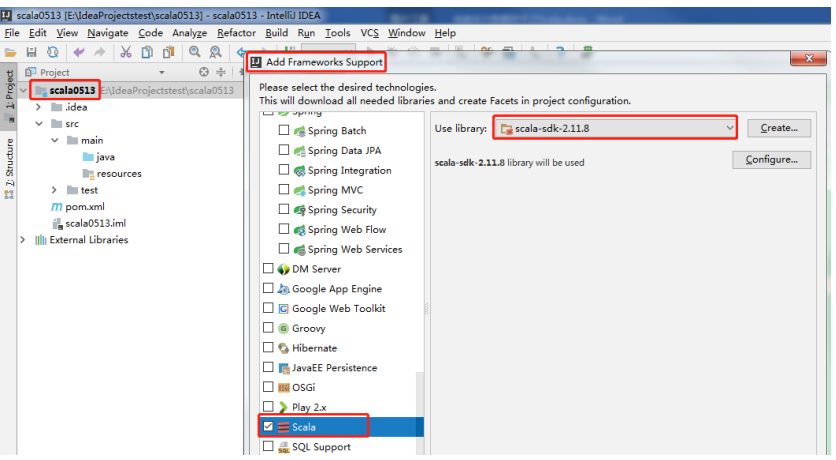Screen dimensions: 836x460
Task: Open the Build menu
Action: point(276,33)
